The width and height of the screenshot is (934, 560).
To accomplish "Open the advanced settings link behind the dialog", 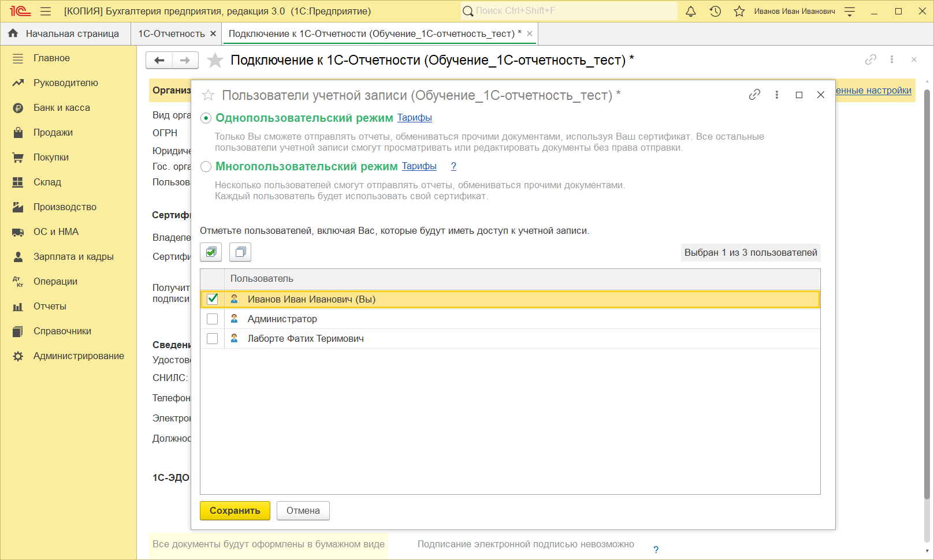I will click(873, 91).
